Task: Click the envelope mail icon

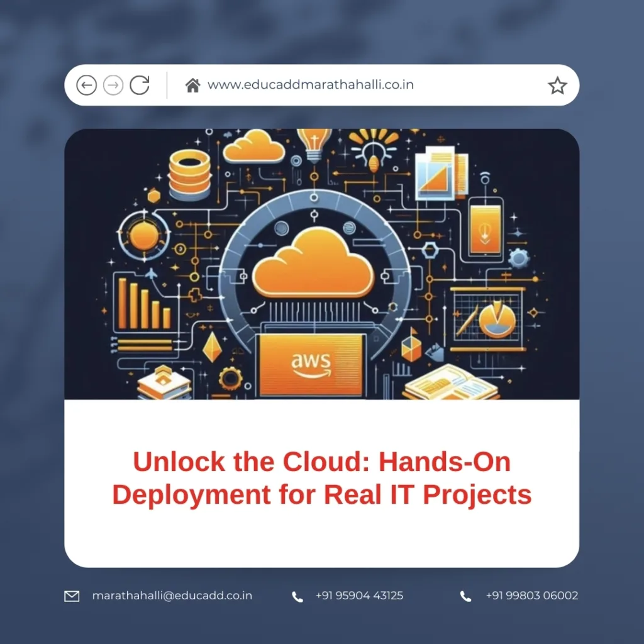Action: pyautogui.click(x=72, y=596)
